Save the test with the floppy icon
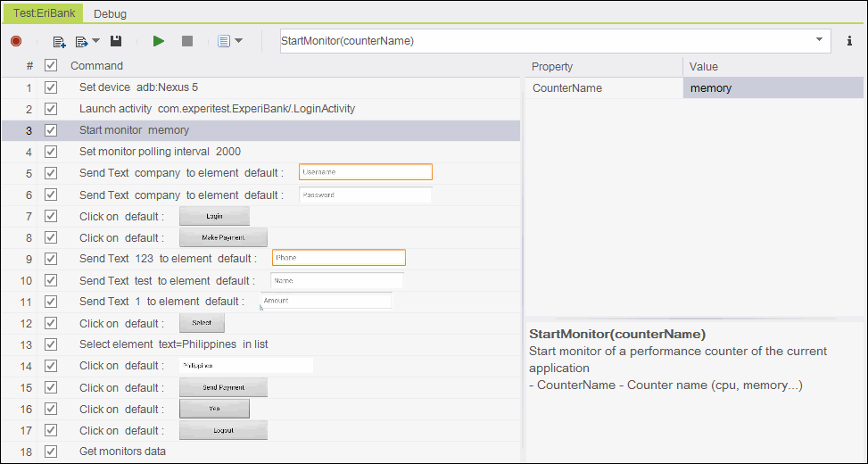 [116, 41]
